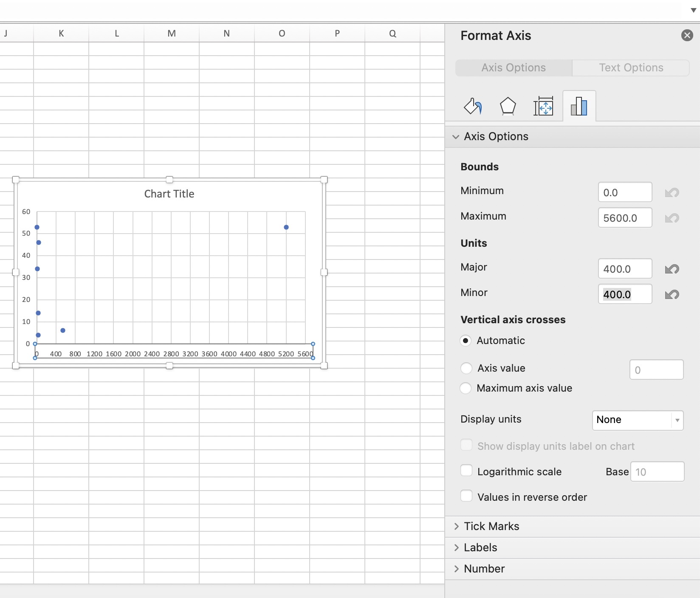This screenshot has width=700, height=598.
Task: Click the Chart Title text
Action: point(169,194)
